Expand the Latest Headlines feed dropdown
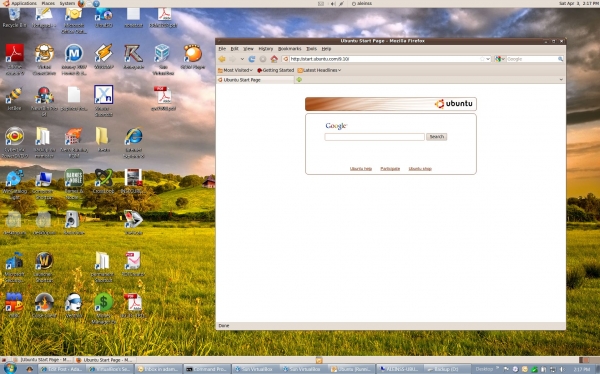The image size is (600, 374). click(x=319, y=70)
